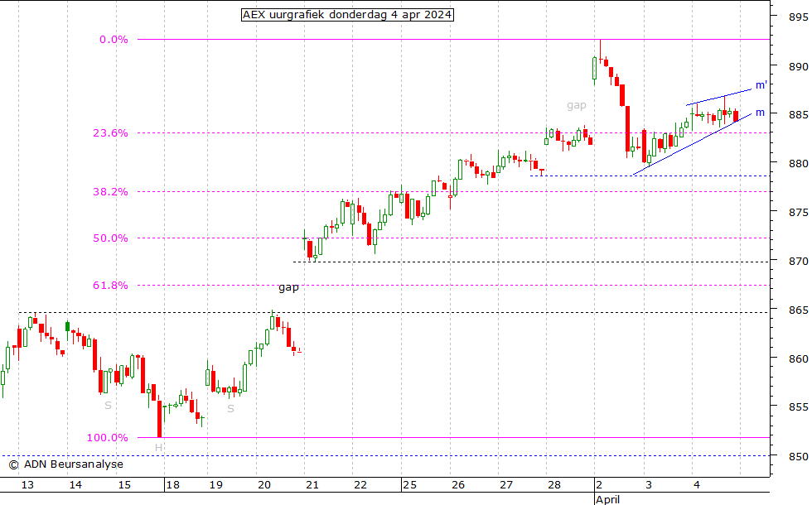
Task: Click the grey 'gap' annotation near 28 March
Action: click(x=577, y=106)
